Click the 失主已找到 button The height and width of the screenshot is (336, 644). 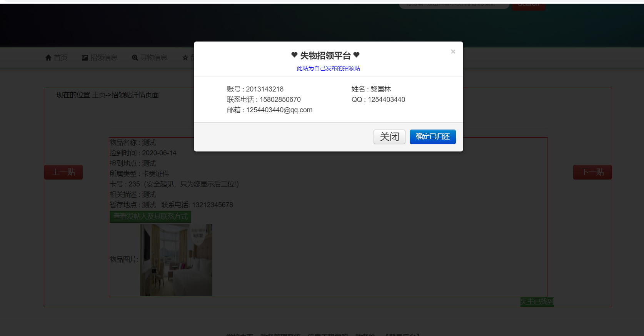pos(537,302)
